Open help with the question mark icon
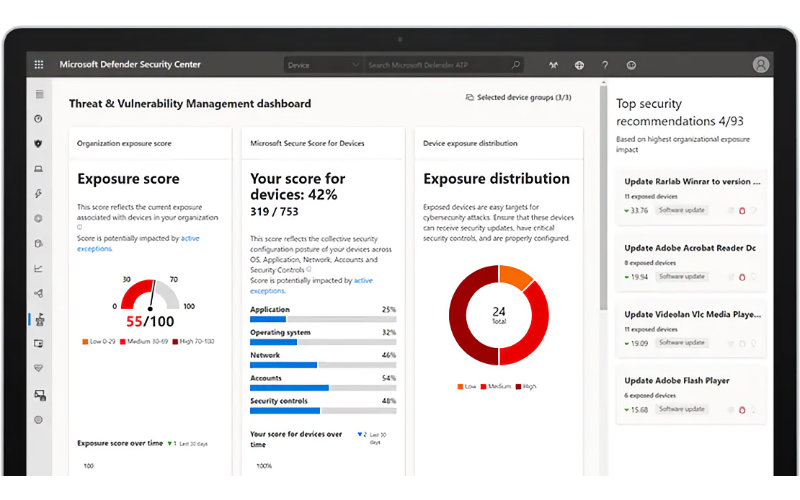The width and height of the screenshot is (800, 500). (x=605, y=65)
